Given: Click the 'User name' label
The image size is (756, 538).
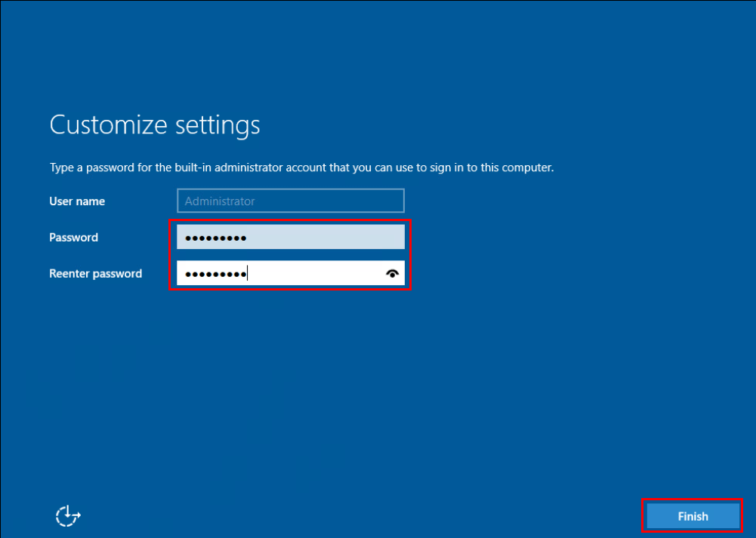Looking at the screenshot, I should click(x=77, y=201).
